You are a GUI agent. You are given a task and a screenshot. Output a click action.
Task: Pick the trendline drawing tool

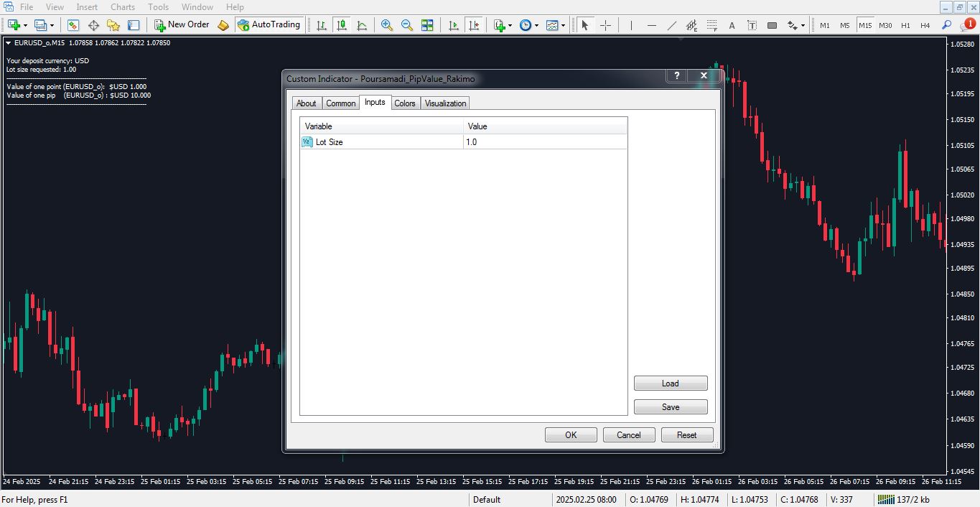point(672,25)
